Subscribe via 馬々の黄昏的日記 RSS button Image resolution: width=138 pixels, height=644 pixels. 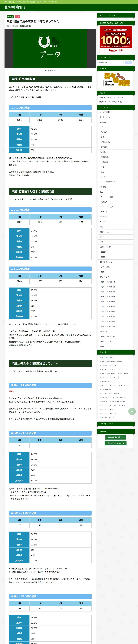[x=116, y=437]
